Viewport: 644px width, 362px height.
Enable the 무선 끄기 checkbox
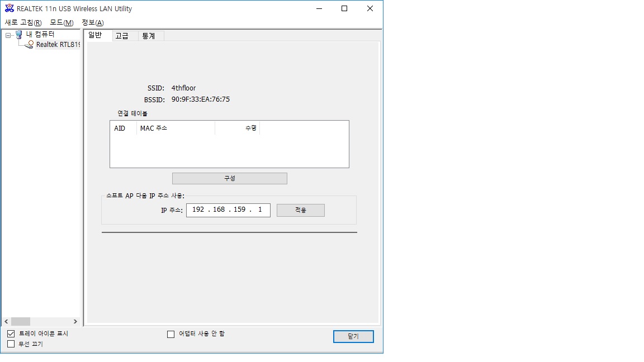click(x=11, y=344)
